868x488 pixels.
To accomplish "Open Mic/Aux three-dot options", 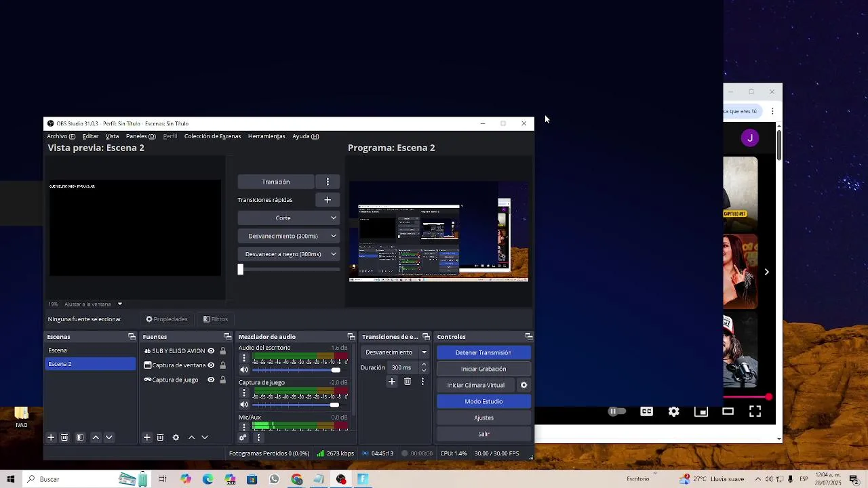I will [x=244, y=426].
